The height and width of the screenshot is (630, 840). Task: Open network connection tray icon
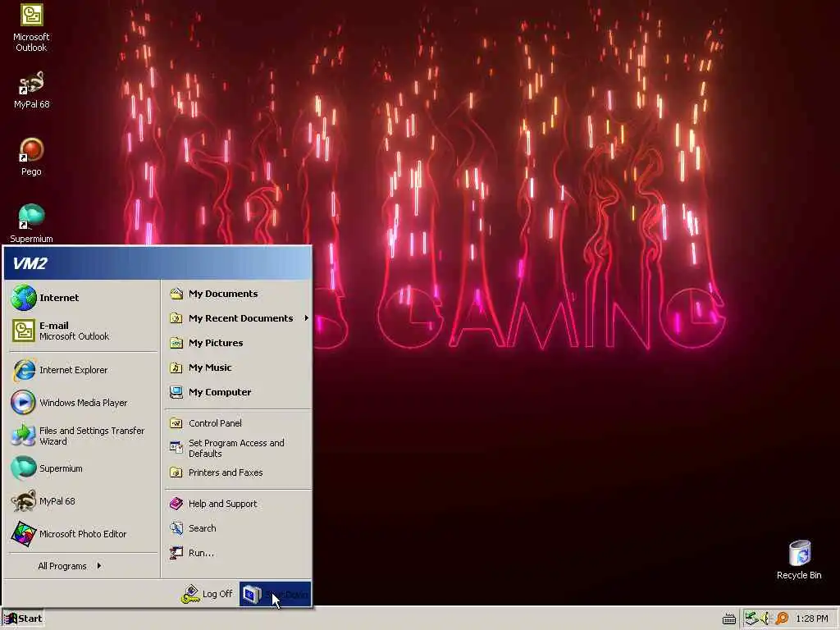(x=751, y=619)
